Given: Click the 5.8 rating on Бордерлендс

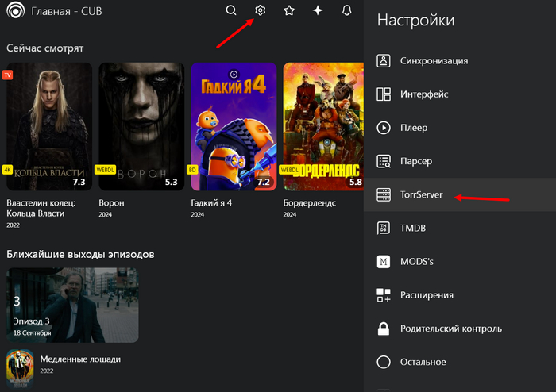Looking at the screenshot, I should 356,182.
